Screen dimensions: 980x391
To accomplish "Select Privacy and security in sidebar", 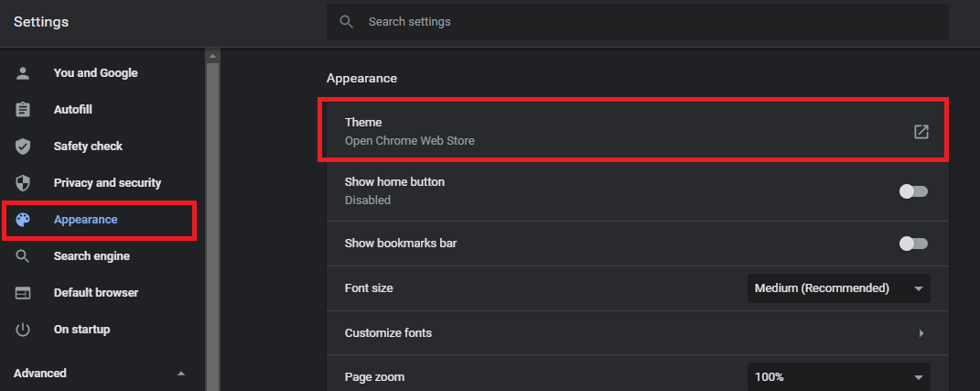I will point(107,182).
